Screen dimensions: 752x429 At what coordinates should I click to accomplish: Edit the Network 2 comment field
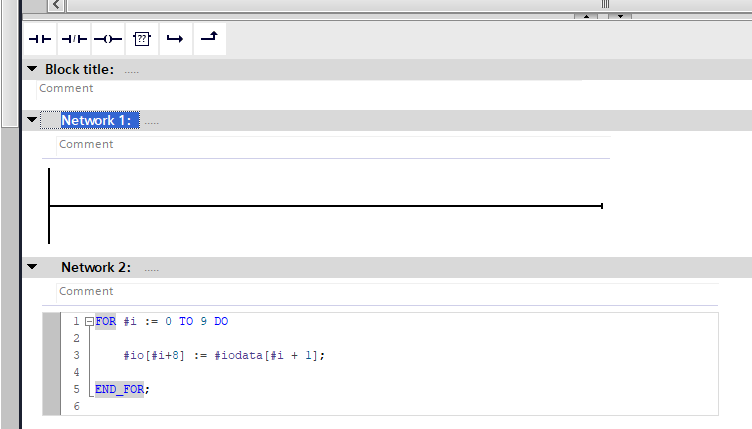(x=388, y=291)
